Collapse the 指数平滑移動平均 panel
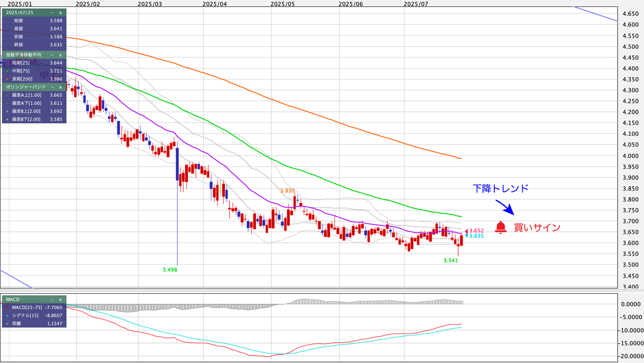Viewport: 644px width, 363px height. [x=52, y=55]
